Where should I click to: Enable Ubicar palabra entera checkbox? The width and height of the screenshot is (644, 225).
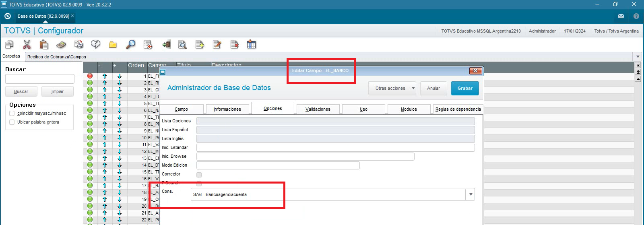12,122
